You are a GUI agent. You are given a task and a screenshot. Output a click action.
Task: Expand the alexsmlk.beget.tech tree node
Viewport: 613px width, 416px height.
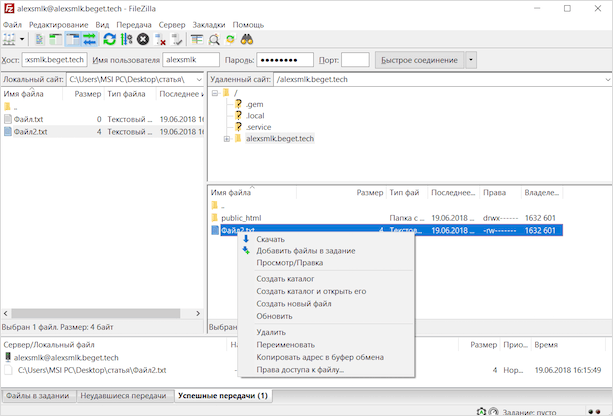(x=227, y=139)
